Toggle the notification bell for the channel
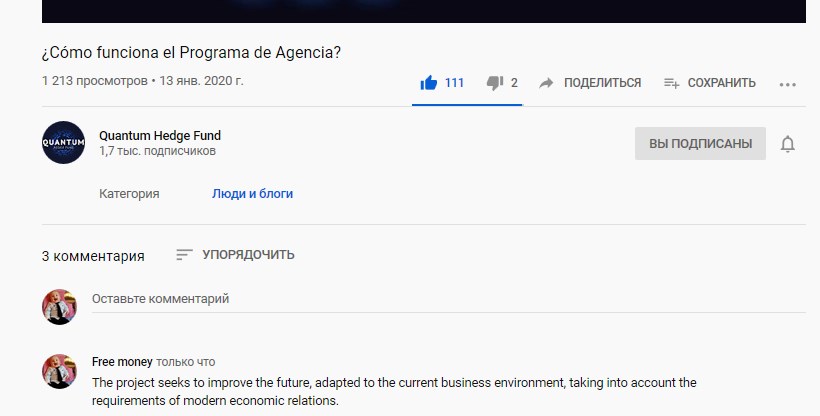This screenshot has height=416, width=820. pyautogui.click(x=788, y=143)
